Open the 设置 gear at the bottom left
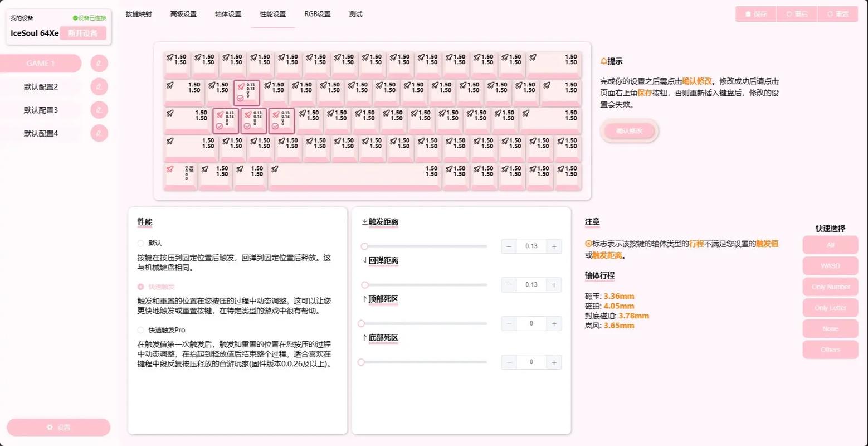Image resolution: width=868 pixels, height=446 pixels. tap(58, 427)
